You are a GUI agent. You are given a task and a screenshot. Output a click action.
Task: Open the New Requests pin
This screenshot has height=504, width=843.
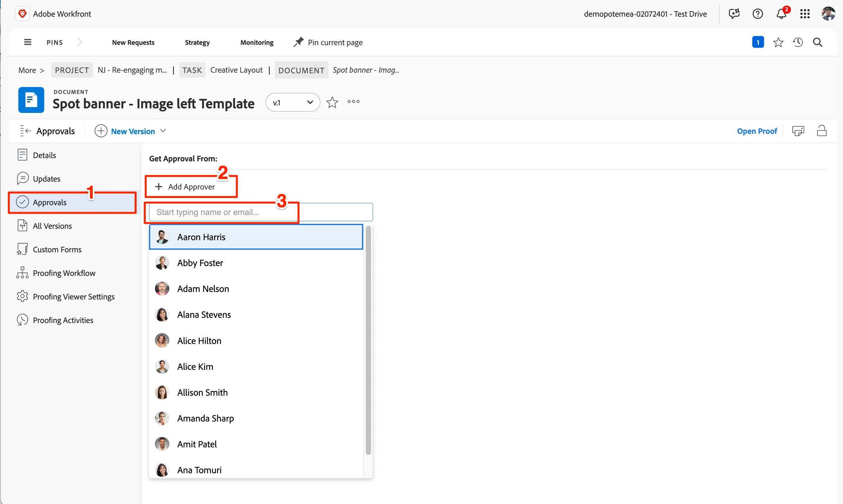pos(133,43)
